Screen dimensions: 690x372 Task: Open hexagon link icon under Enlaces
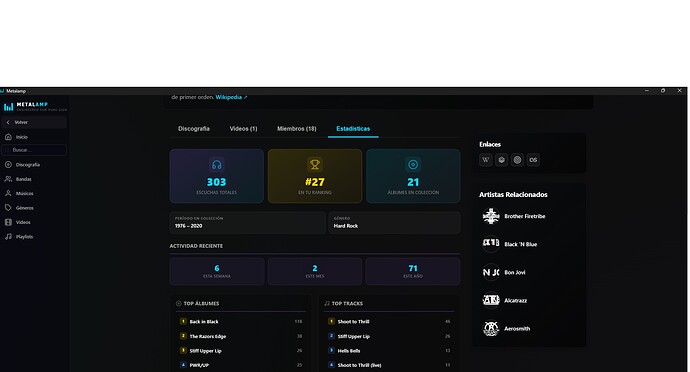pyautogui.click(x=502, y=160)
